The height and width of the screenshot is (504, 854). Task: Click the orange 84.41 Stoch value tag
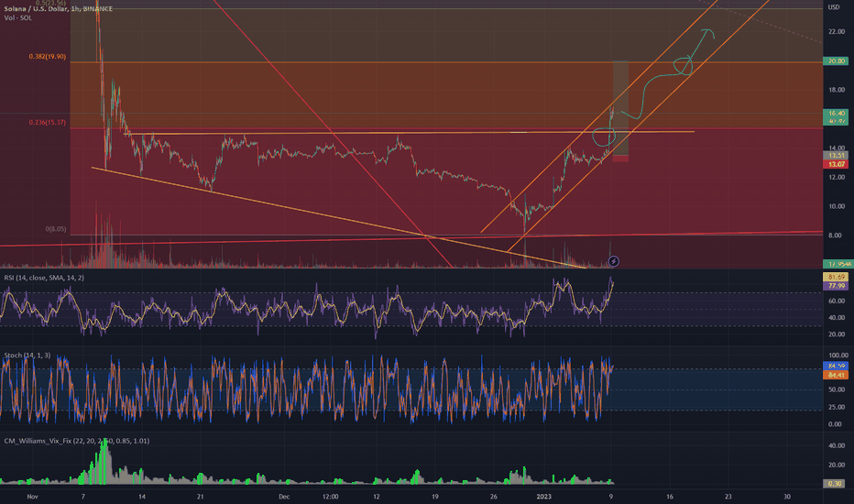pyautogui.click(x=836, y=375)
